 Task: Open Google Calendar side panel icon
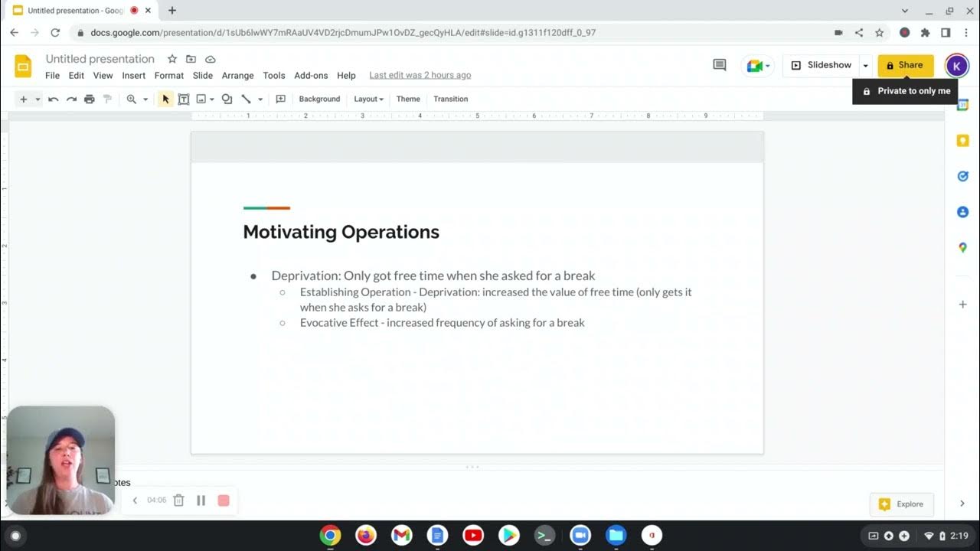(962, 105)
